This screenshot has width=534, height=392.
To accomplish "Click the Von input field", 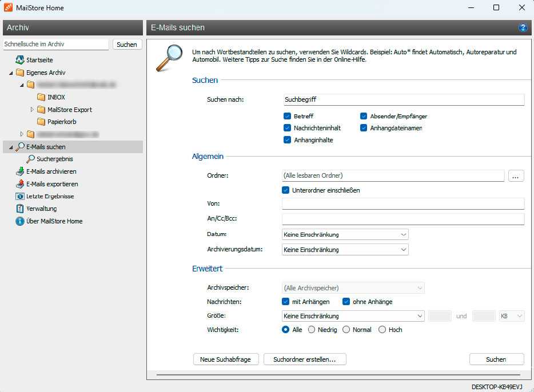I will click(x=403, y=203).
